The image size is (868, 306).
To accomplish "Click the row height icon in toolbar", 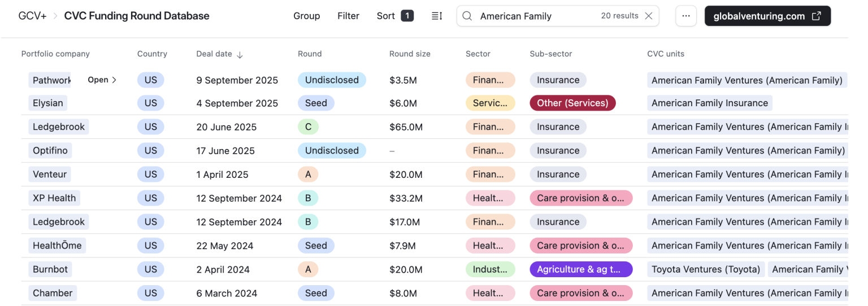I will point(436,16).
